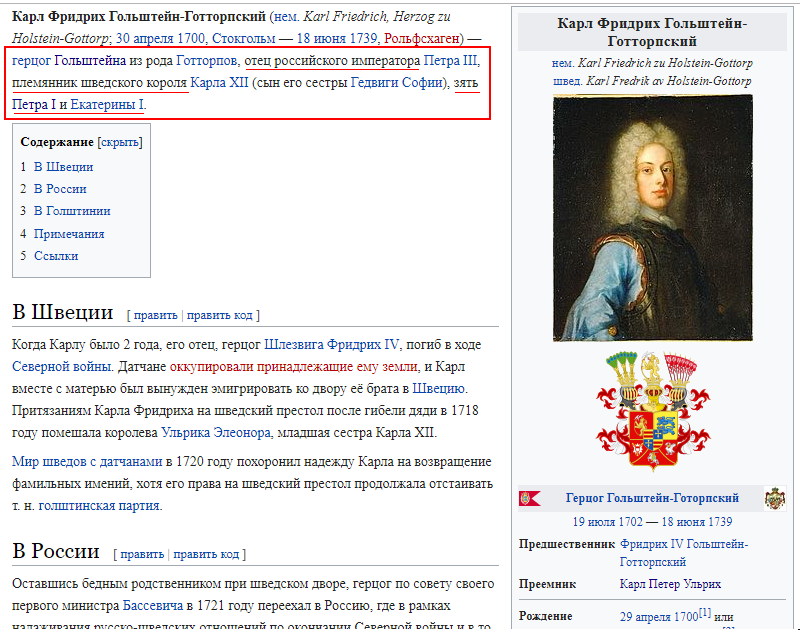Click править next to В России heading
This screenshot has height=632, width=800.
[x=142, y=554]
